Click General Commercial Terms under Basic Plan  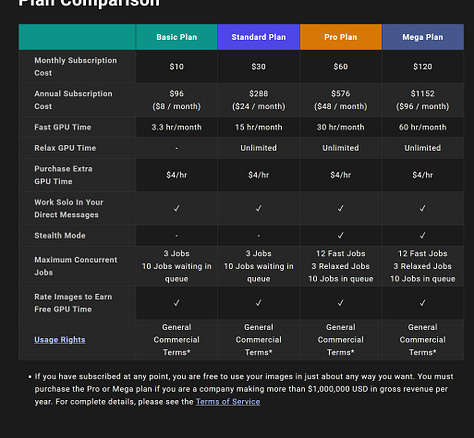coord(177,340)
